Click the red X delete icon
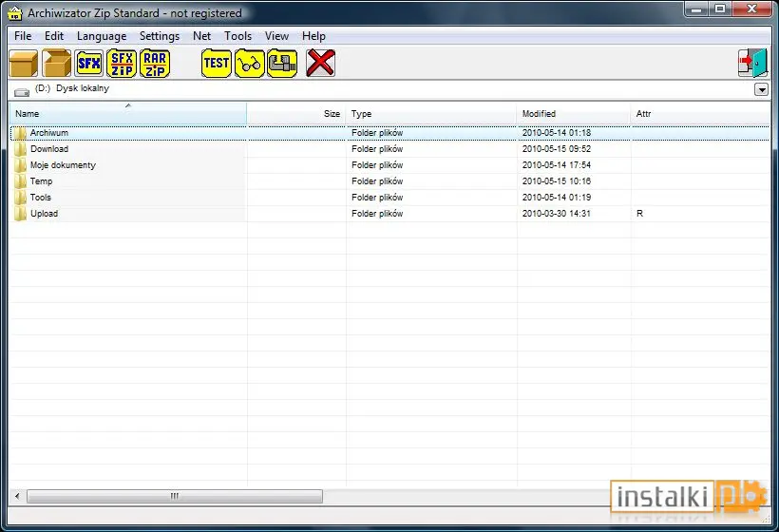The height and width of the screenshot is (532, 779). tap(320, 63)
